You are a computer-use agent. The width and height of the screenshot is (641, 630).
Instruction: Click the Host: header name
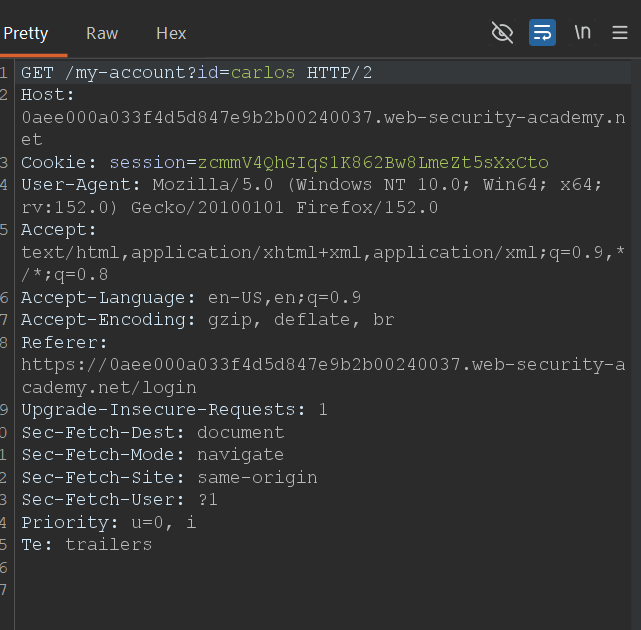point(48,95)
